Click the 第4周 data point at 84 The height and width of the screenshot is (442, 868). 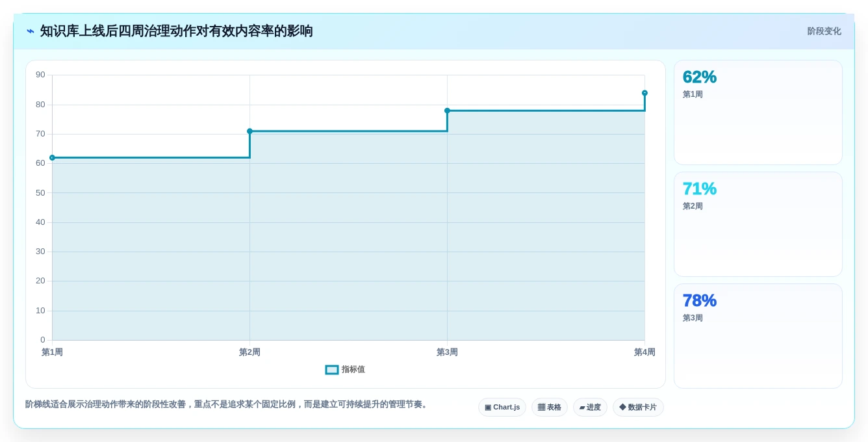tap(645, 93)
